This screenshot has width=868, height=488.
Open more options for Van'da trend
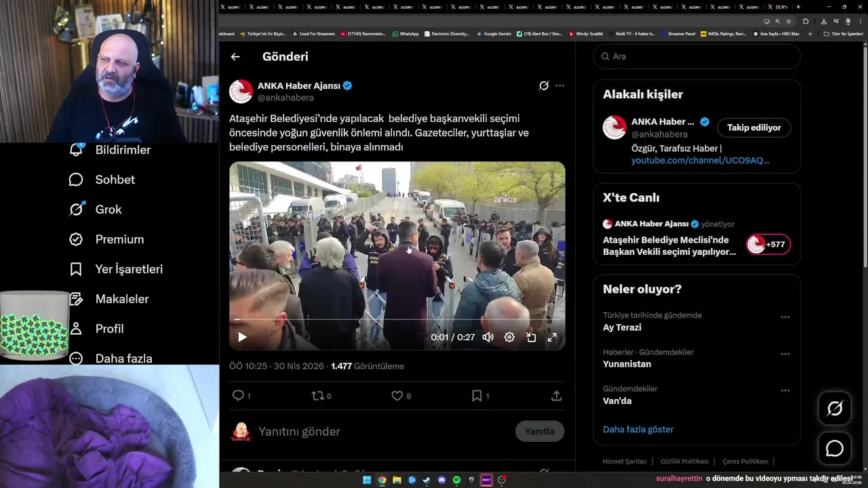785,390
